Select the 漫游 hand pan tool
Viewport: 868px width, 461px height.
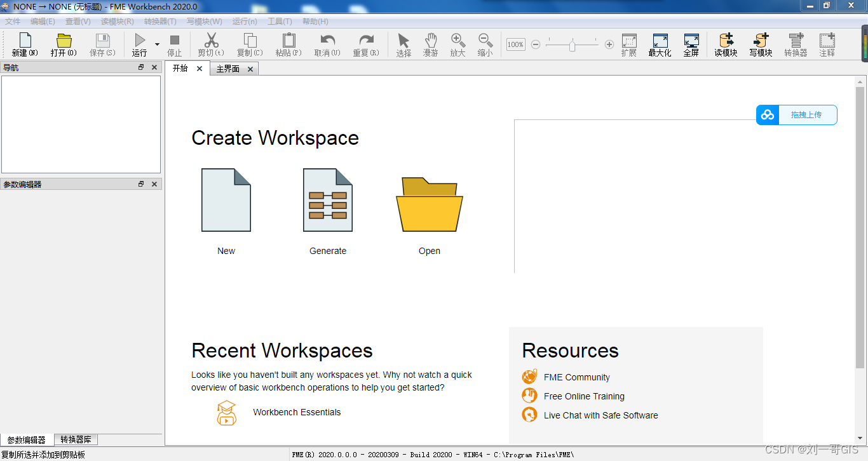coord(431,41)
